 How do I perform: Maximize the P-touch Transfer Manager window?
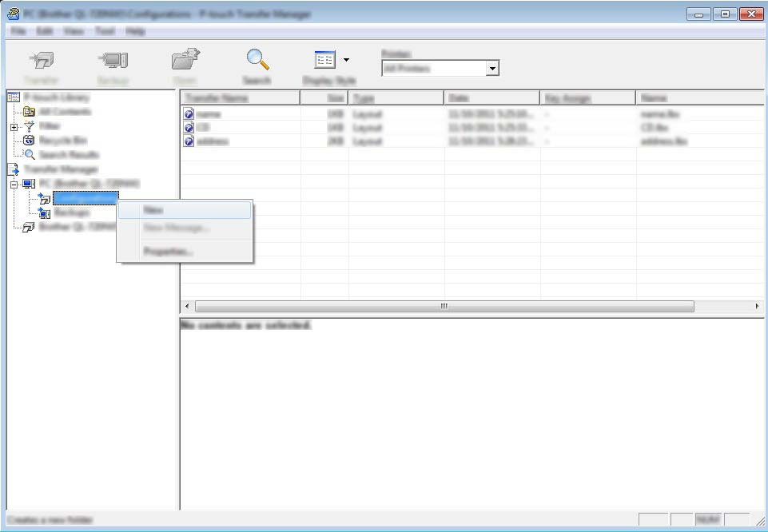pos(725,14)
